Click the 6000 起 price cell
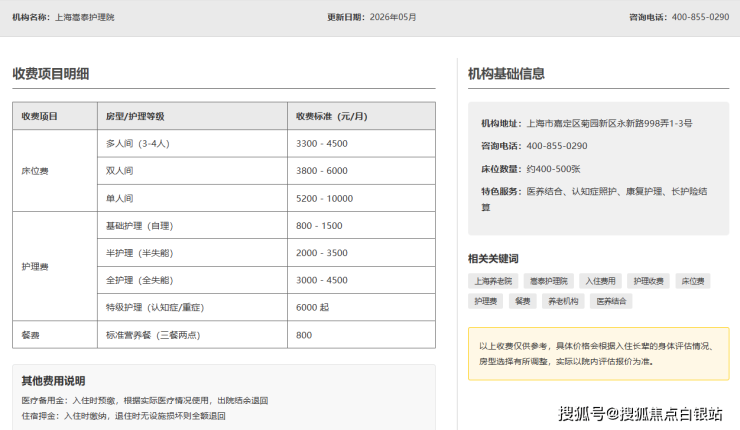 (x=362, y=307)
